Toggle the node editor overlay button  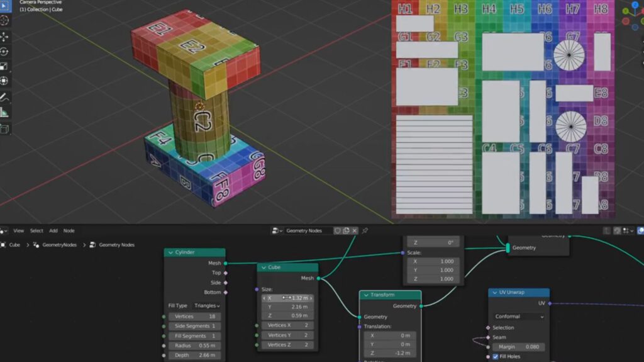pos(640,231)
